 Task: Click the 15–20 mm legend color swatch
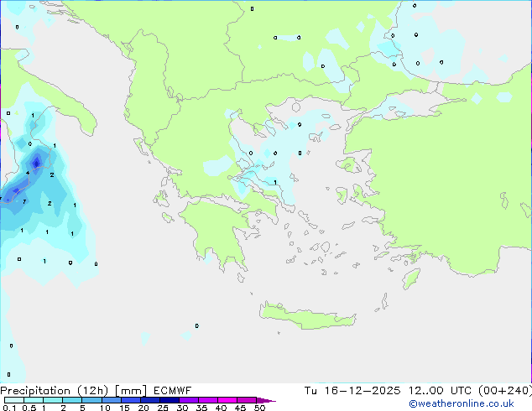click(130, 400)
